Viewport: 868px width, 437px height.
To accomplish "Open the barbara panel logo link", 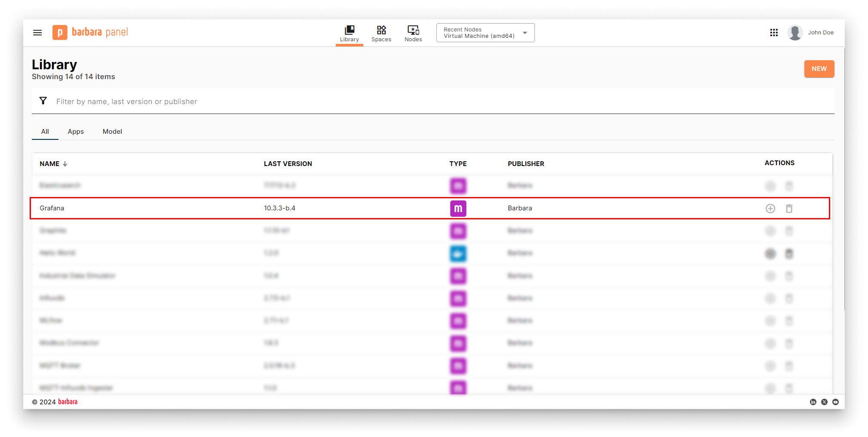I will 89,32.
